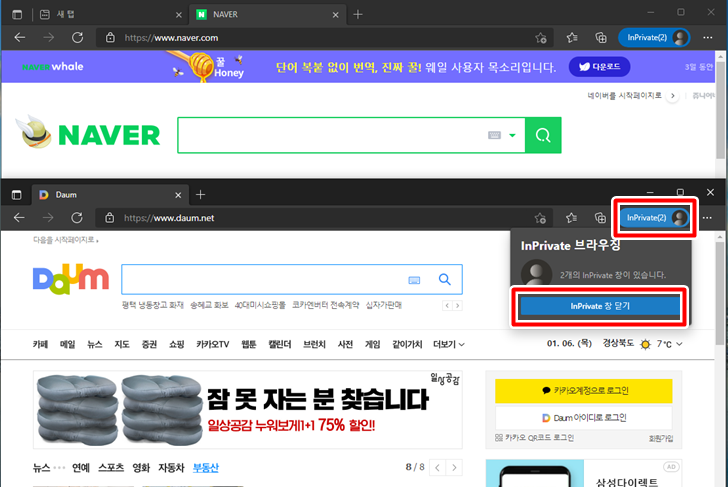
Task: Click 카카오 QR코드 로그인 link
Action: point(534,438)
